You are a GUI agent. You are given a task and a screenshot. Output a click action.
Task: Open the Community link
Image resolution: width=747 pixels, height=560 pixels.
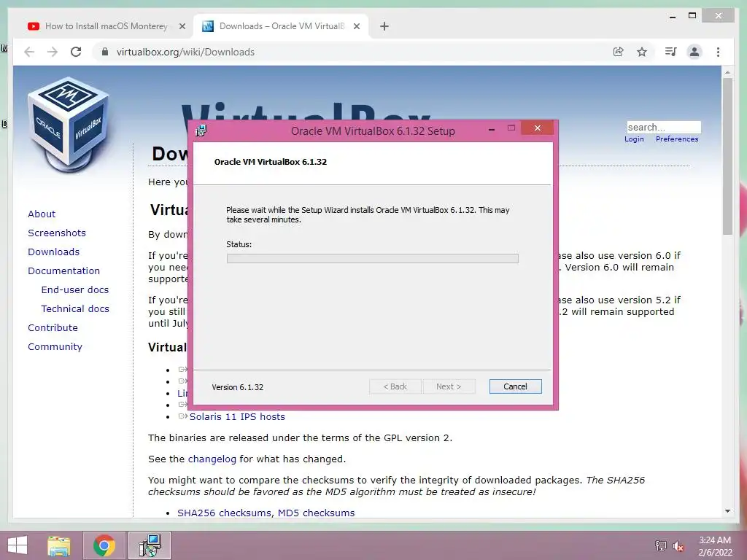(55, 347)
